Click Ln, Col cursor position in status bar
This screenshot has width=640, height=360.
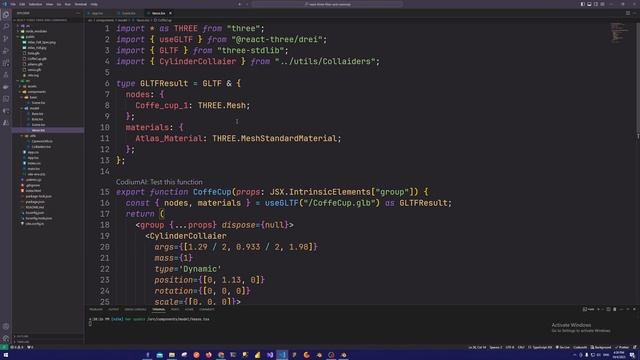(477, 347)
